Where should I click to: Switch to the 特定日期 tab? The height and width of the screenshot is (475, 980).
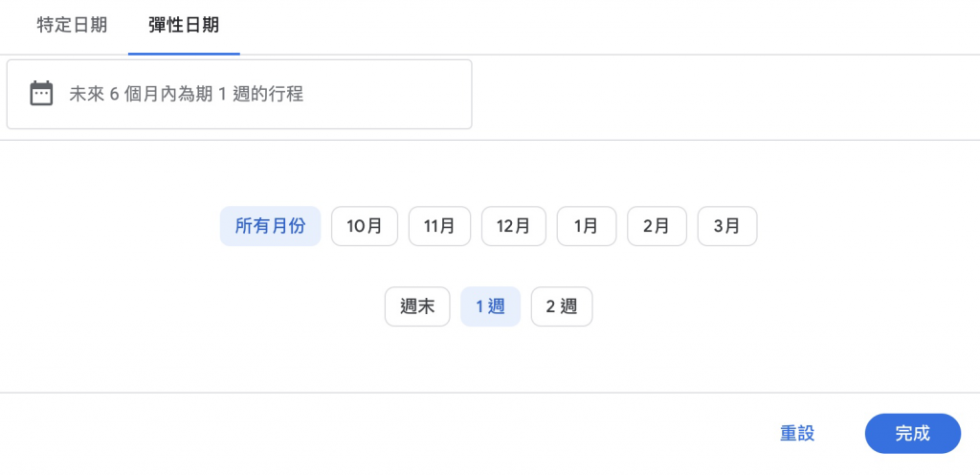72,26
